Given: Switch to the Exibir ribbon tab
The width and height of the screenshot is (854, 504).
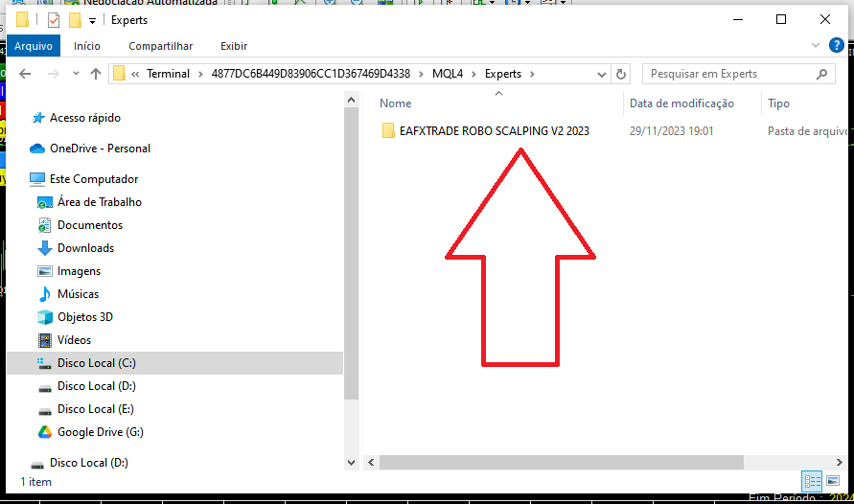Looking at the screenshot, I should pos(234,46).
